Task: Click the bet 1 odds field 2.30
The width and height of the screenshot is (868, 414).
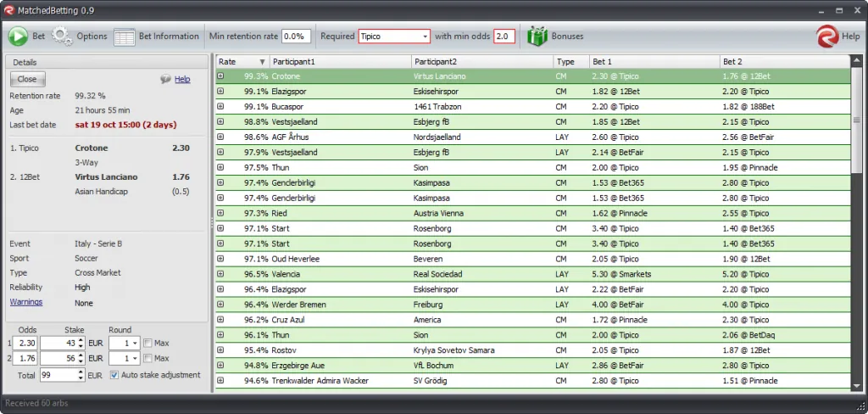Action: coord(25,343)
